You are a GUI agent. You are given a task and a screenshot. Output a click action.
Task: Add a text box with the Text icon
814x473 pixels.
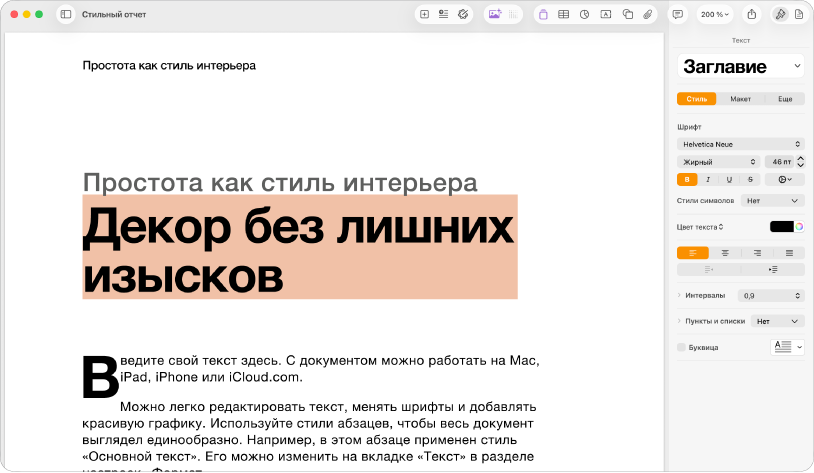point(606,15)
